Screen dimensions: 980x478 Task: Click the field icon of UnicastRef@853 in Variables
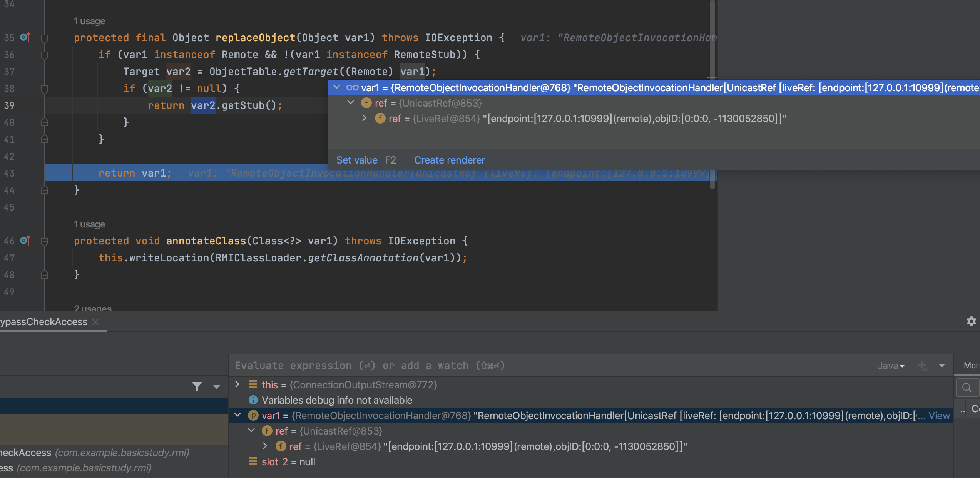(x=267, y=431)
